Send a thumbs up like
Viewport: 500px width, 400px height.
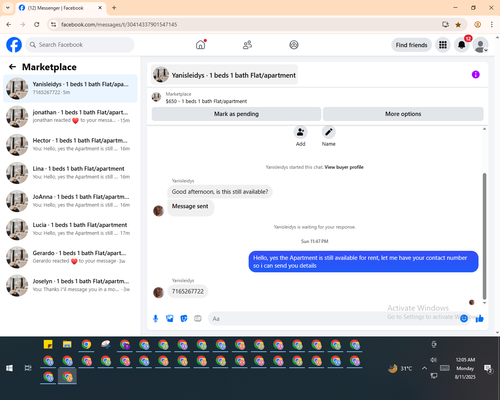[480, 319]
